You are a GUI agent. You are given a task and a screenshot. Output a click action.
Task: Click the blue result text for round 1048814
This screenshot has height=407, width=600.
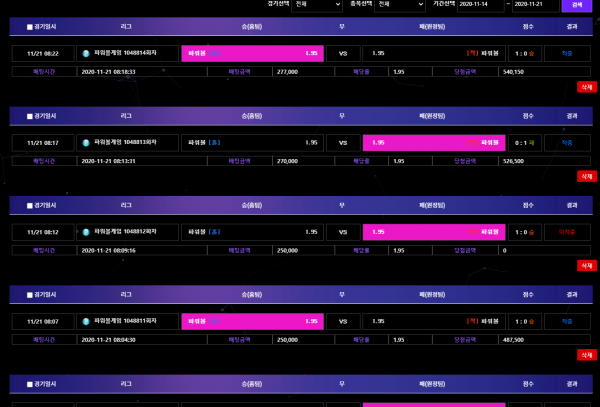tap(567, 54)
